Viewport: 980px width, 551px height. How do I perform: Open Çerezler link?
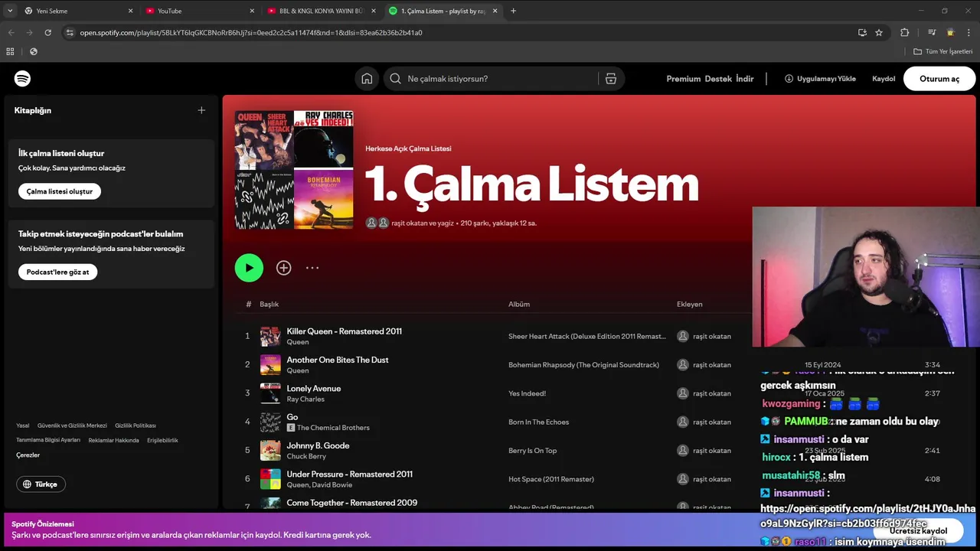[x=28, y=455]
